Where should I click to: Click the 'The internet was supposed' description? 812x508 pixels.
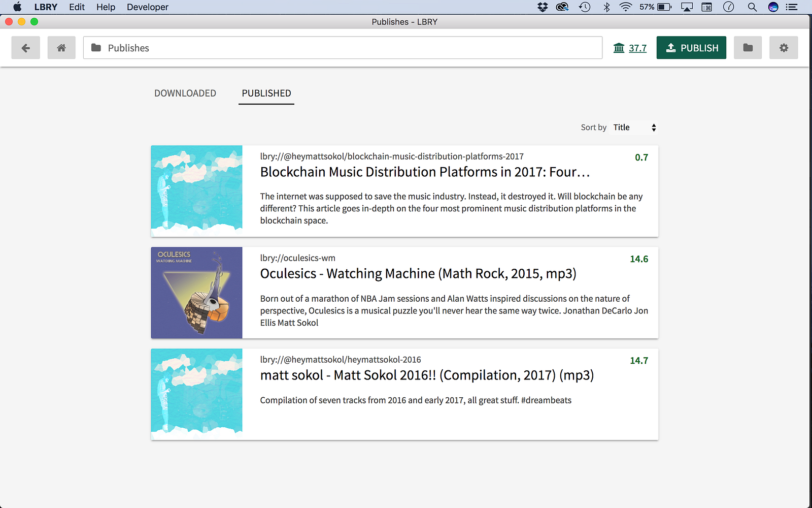pos(452,208)
